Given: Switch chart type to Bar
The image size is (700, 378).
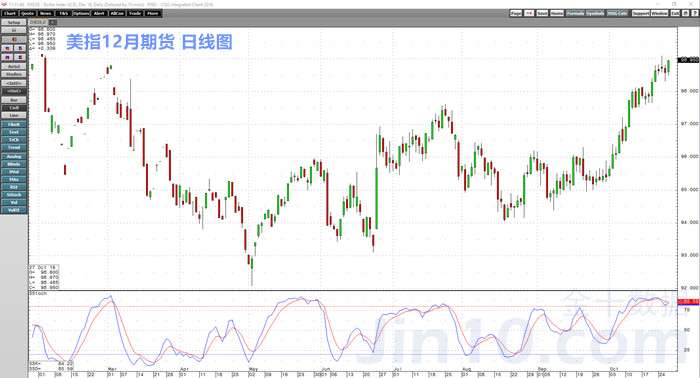Looking at the screenshot, I should 14,100.
